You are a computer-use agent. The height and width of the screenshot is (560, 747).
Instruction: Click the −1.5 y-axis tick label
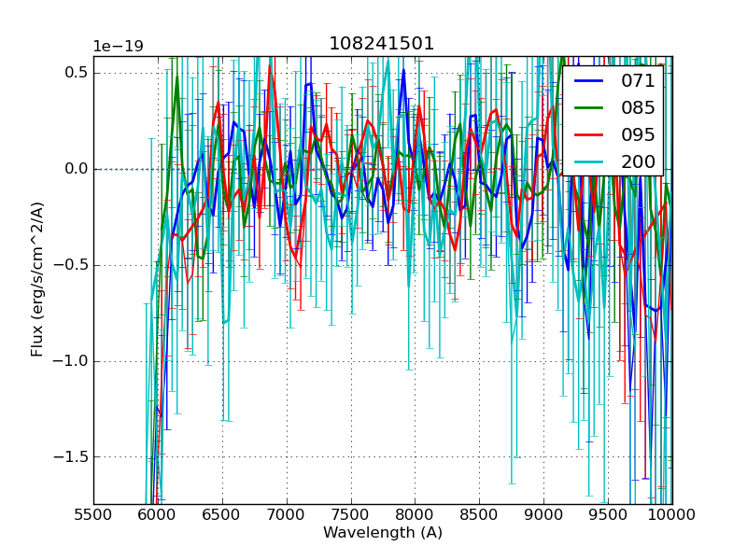click(x=71, y=457)
